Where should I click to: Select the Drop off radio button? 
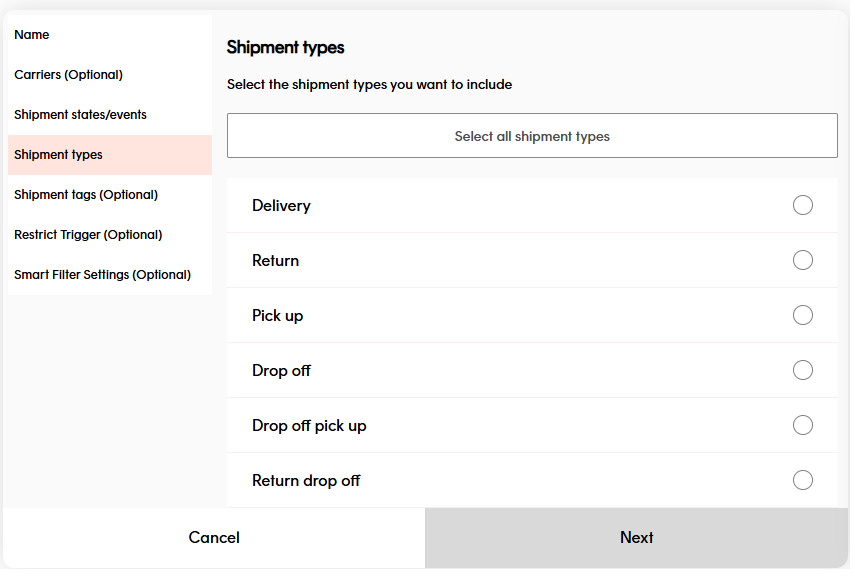tap(803, 370)
